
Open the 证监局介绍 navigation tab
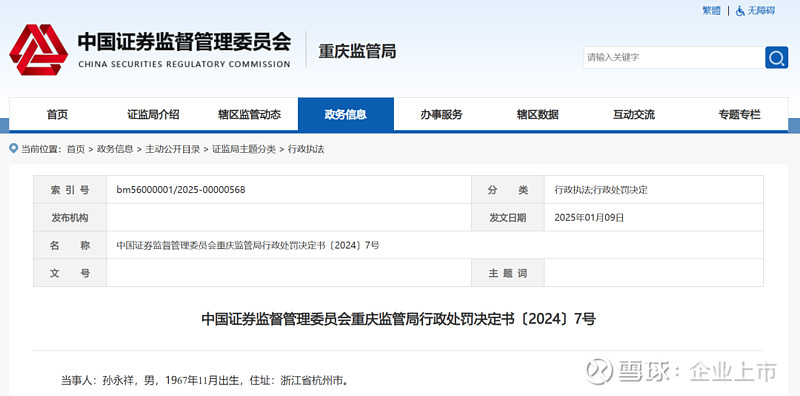click(153, 114)
